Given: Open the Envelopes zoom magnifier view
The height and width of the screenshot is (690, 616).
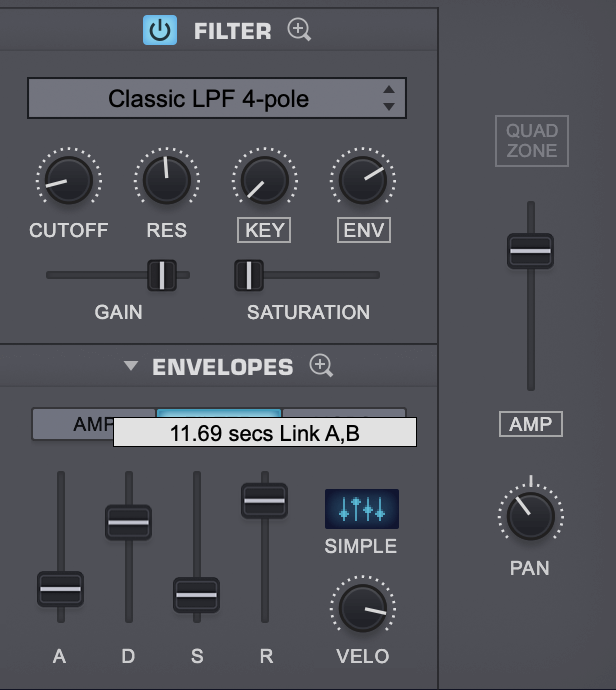Looking at the screenshot, I should (321, 366).
